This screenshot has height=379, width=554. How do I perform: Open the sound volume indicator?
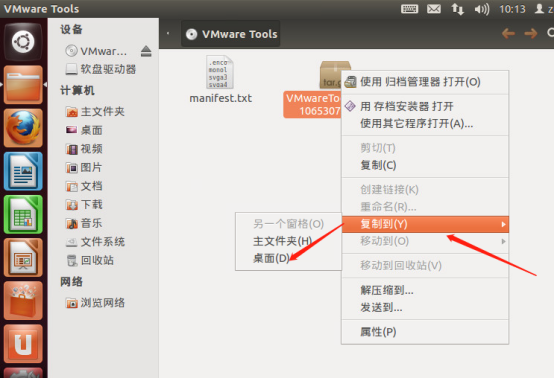coord(482,9)
